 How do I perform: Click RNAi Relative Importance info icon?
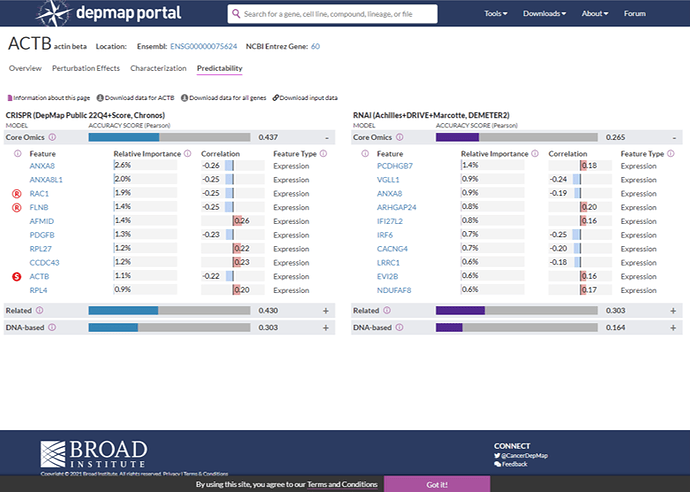click(x=535, y=154)
